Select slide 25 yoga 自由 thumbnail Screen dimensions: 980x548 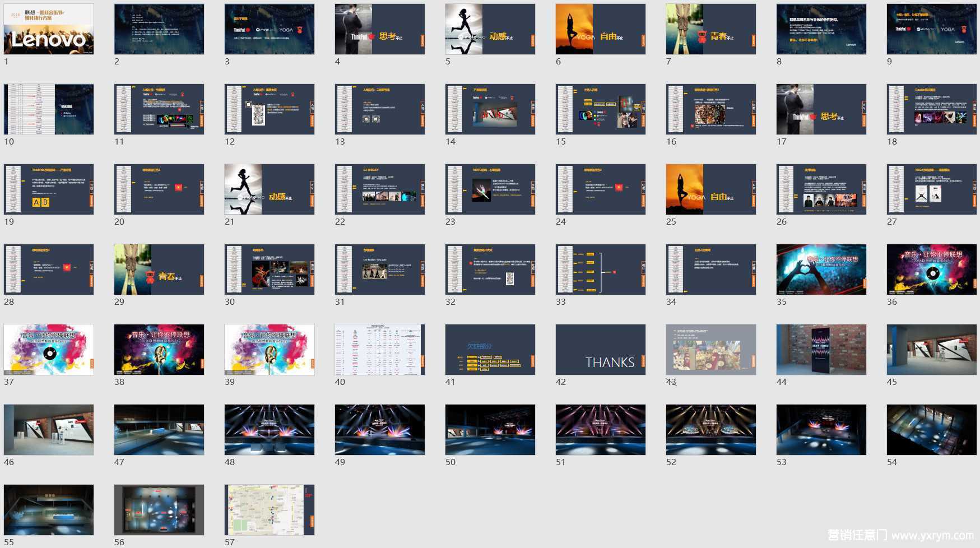[x=711, y=189]
